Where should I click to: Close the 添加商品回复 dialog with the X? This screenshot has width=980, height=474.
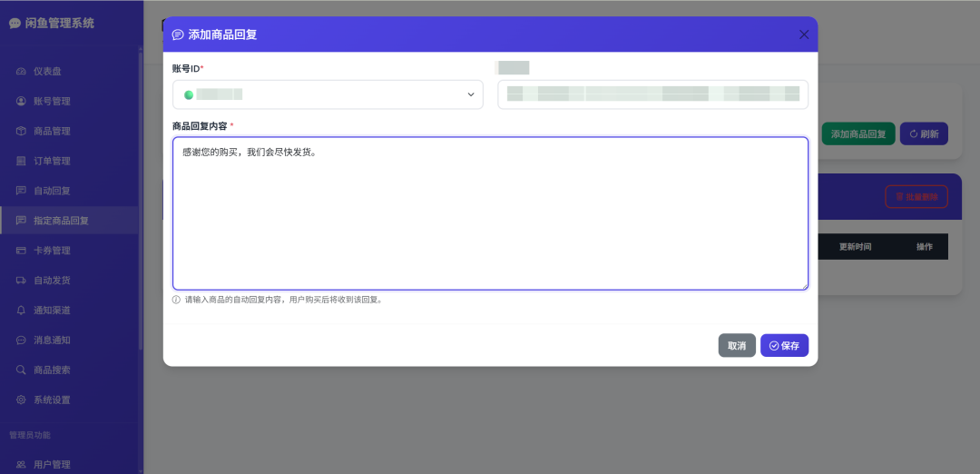click(804, 35)
